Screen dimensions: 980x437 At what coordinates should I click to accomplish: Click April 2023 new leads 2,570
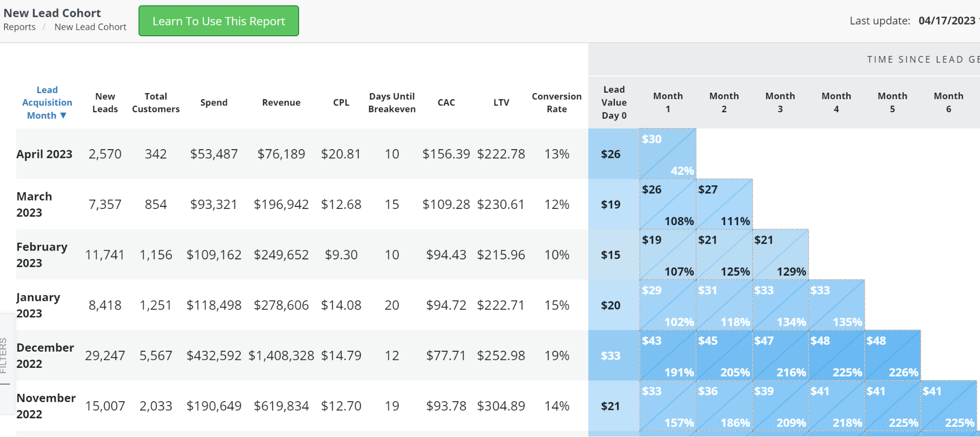click(105, 154)
